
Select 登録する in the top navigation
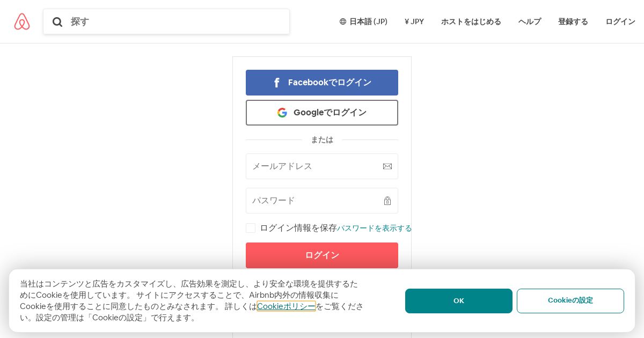573,21
